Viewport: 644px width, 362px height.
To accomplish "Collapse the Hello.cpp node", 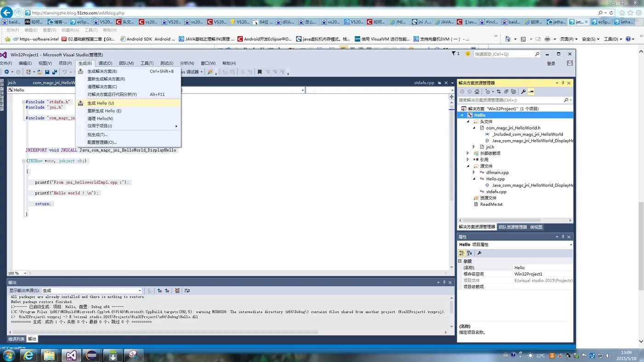I will pyautogui.click(x=474, y=179).
